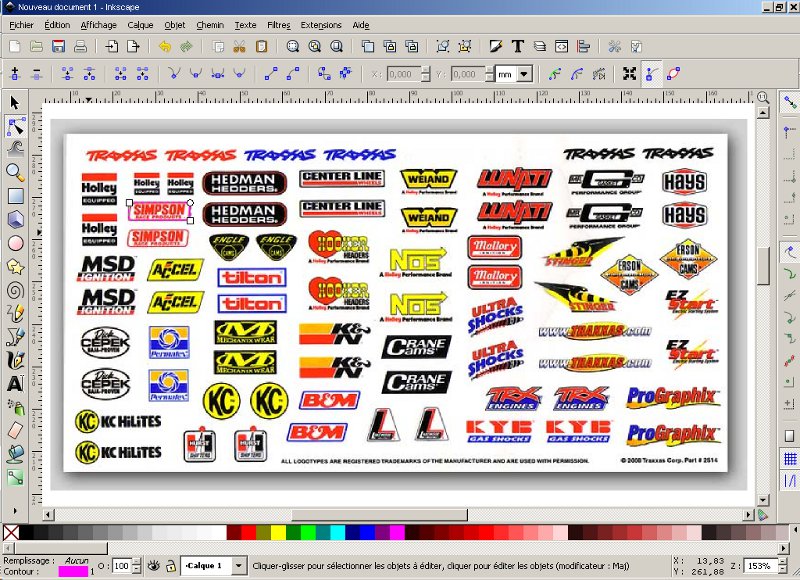Expand the toolbox overflow arrow
Viewport: 800px width, 580px height.
click(x=15, y=510)
